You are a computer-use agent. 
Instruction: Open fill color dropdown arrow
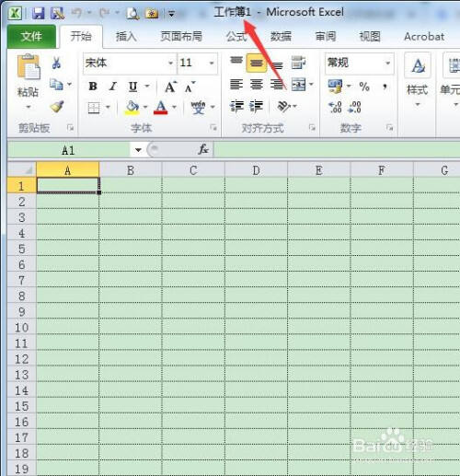coord(145,107)
